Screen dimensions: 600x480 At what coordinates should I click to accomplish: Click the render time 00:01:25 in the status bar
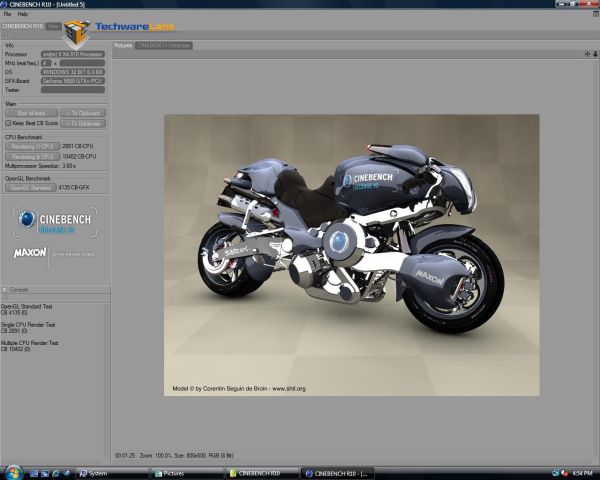[x=125, y=456]
